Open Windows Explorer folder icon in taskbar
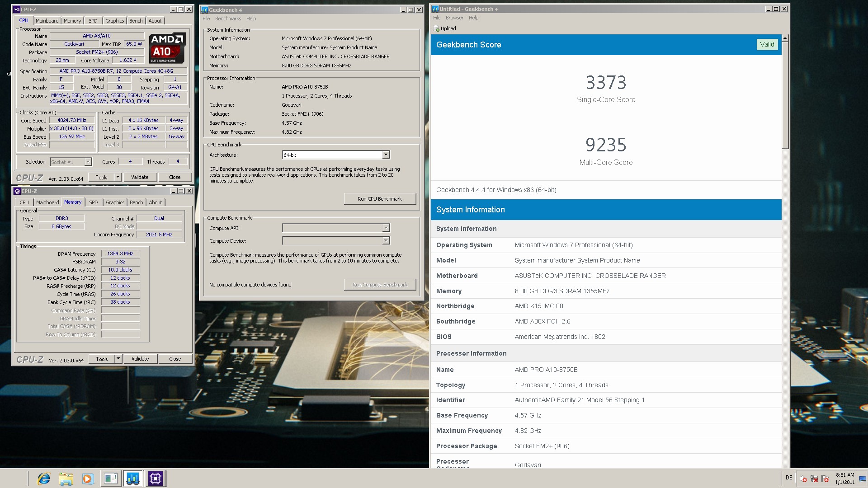Viewport: 868px width, 488px height. pos(66,479)
